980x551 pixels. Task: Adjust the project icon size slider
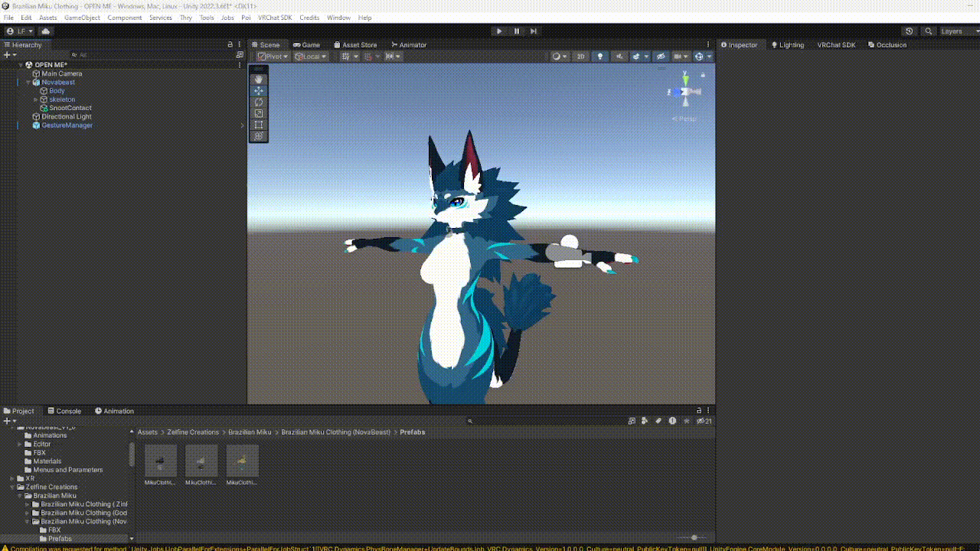click(694, 538)
